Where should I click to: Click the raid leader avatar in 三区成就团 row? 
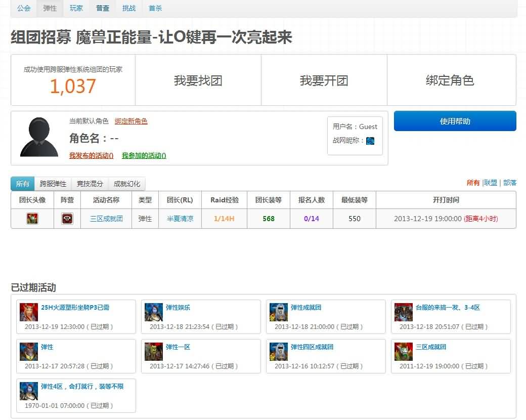pos(32,219)
